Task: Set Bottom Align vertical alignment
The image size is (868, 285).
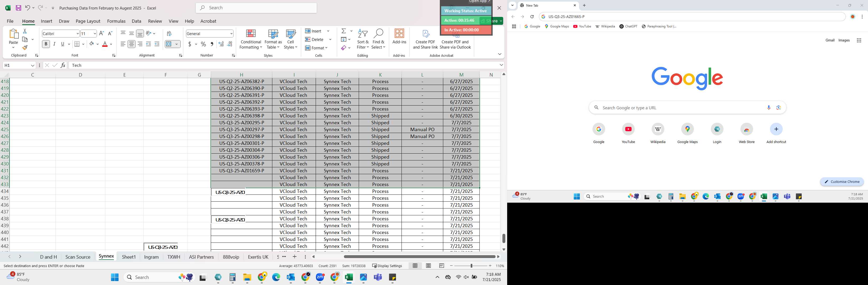Action: (140, 33)
